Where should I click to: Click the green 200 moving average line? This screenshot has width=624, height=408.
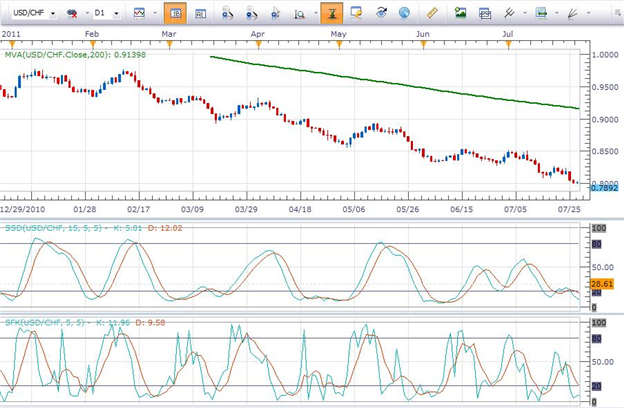[x=394, y=83]
